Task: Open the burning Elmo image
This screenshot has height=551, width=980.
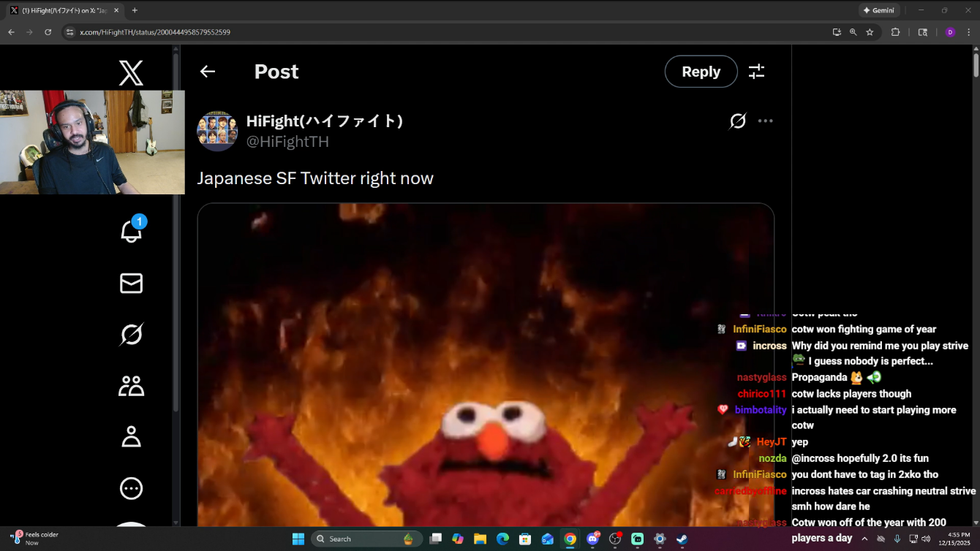Action: [486, 365]
